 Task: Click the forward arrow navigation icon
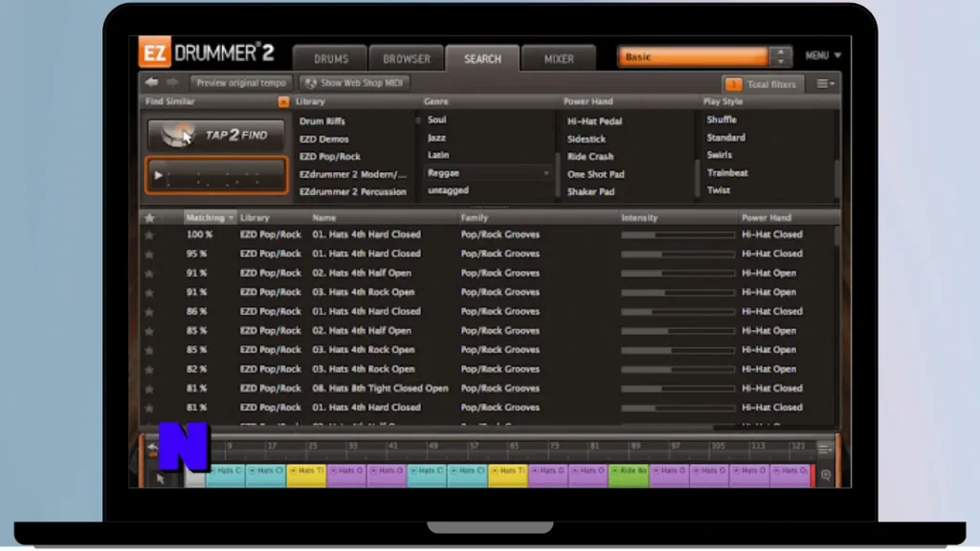tap(172, 82)
